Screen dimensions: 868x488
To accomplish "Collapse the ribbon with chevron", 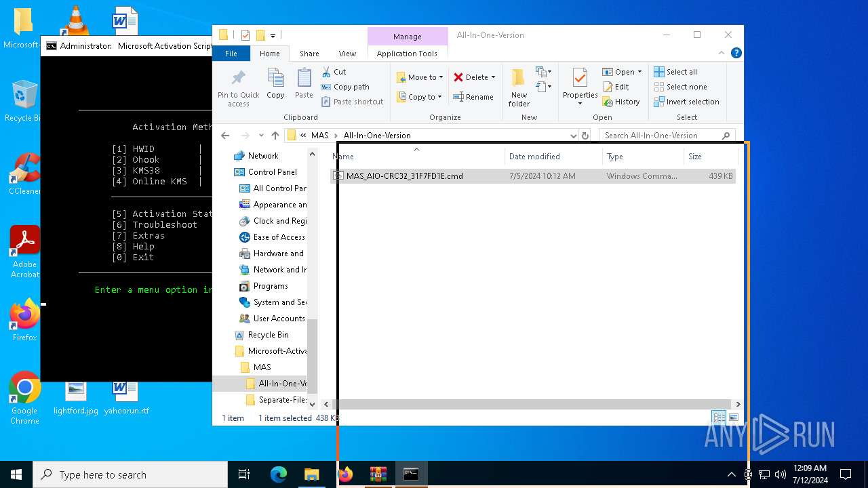I will [x=722, y=53].
